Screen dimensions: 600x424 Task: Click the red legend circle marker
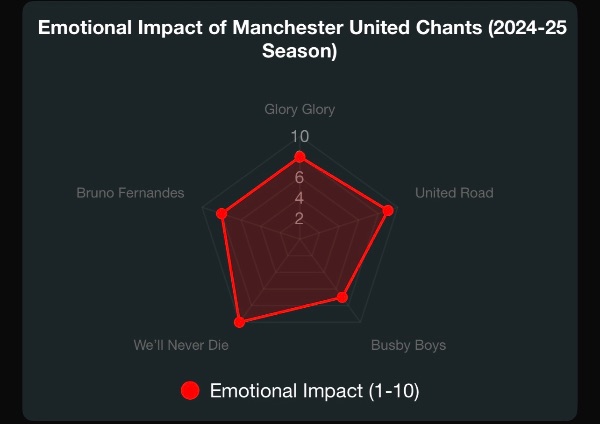[190, 391]
